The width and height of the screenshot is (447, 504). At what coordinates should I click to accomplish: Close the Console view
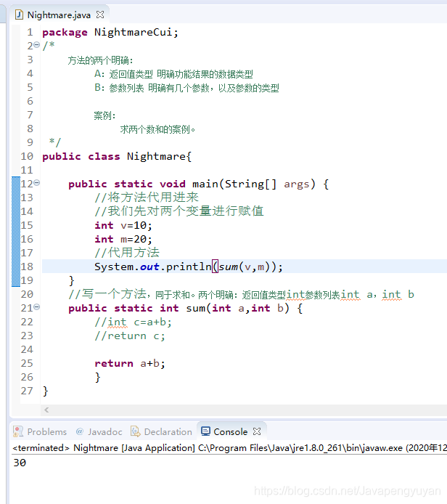pyautogui.click(x=257, y=431)
